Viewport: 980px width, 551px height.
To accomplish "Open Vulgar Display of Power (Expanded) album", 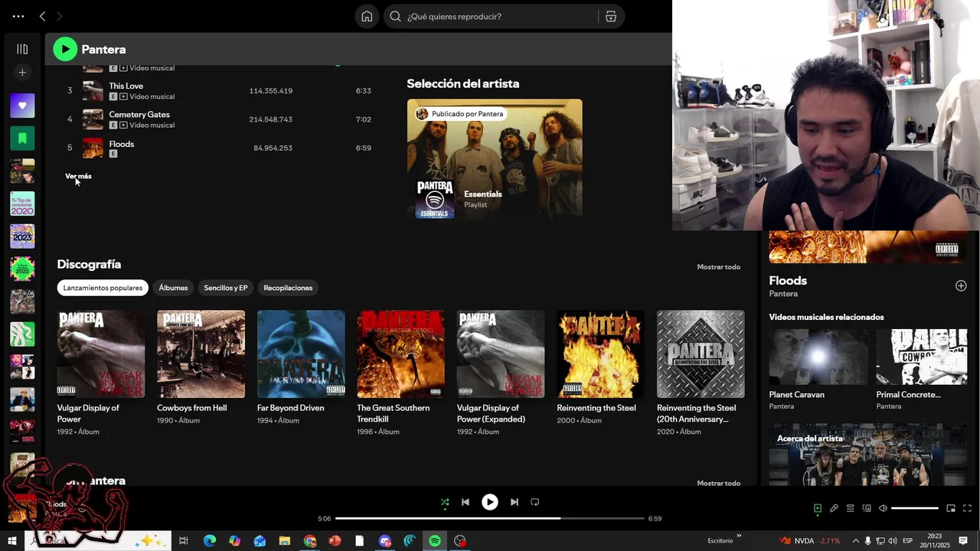I will pyautogui.click(x=501, y=373).
